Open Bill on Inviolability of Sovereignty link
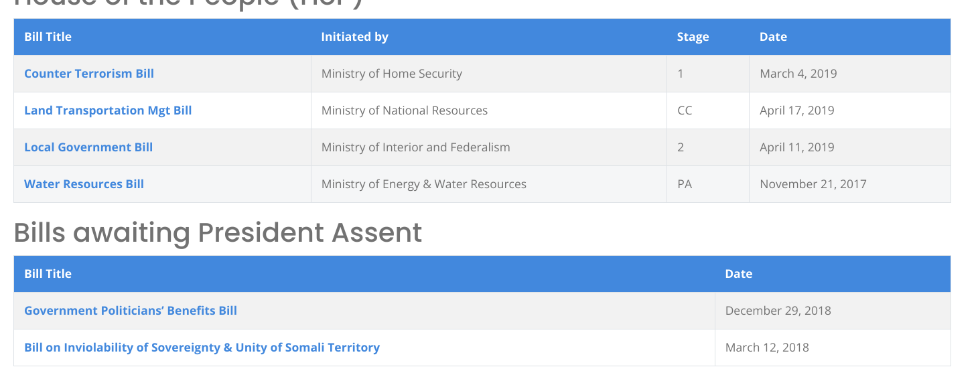The image size is (980, 373). click(x=202, y=348)
